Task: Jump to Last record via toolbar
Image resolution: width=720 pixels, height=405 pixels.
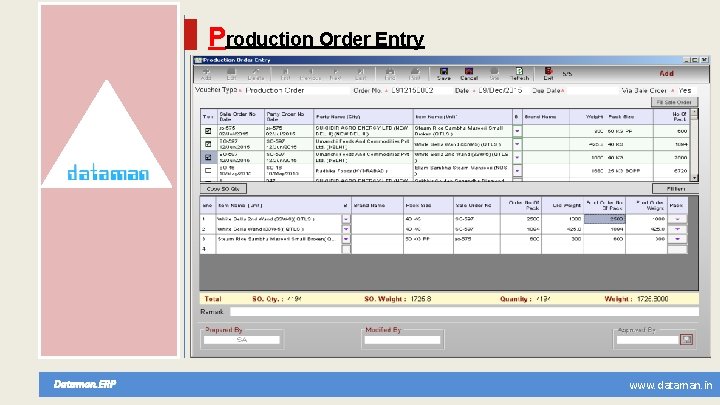Action: pyautogui.click(x=360, y=73)
